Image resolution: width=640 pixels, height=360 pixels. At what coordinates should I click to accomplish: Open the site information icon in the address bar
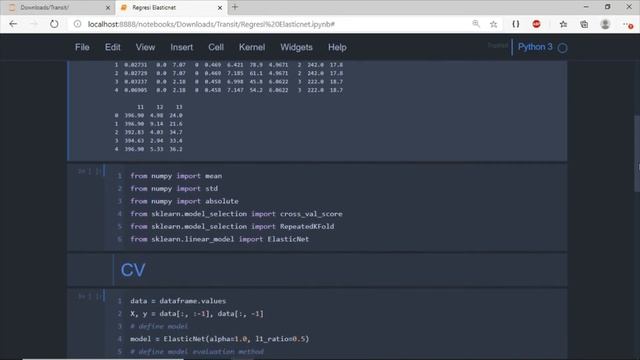click(77, 24)
